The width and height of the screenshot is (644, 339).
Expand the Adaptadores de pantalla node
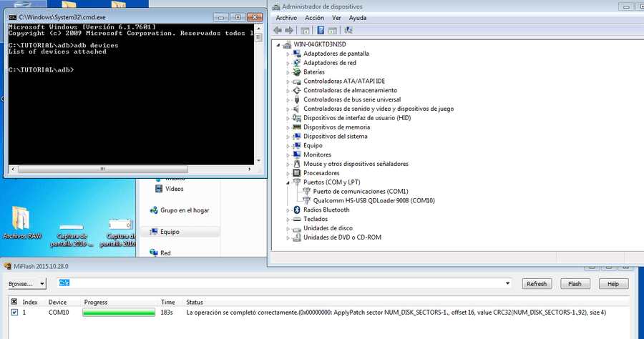(288, 54)
